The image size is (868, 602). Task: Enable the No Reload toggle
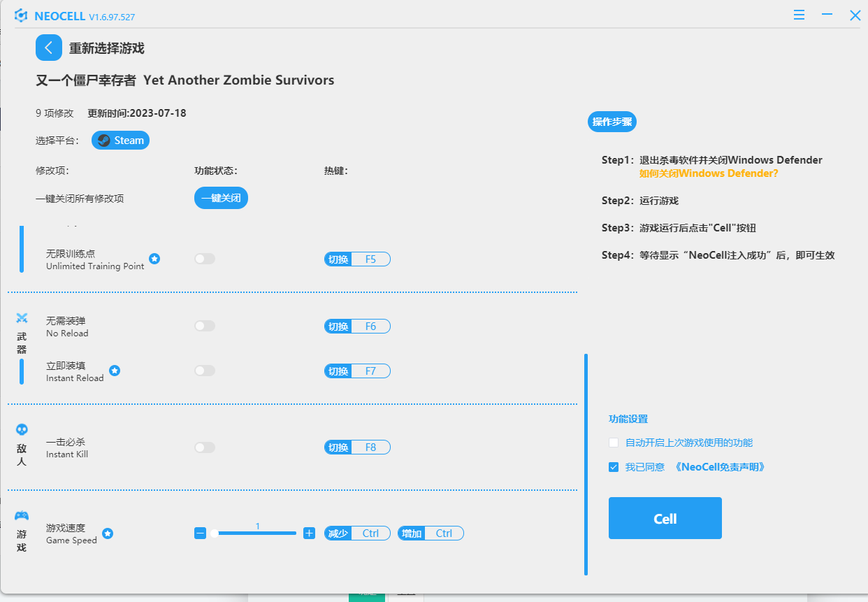[x=205, y=326]
